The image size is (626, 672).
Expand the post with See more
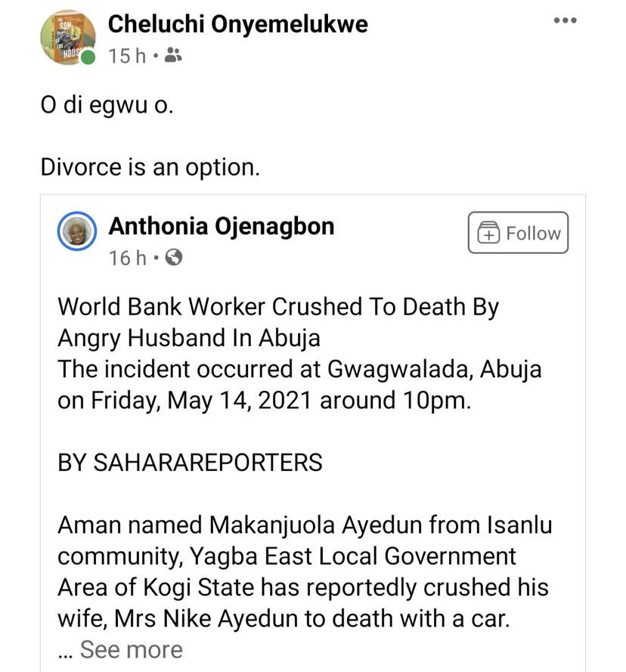[132, 649]
